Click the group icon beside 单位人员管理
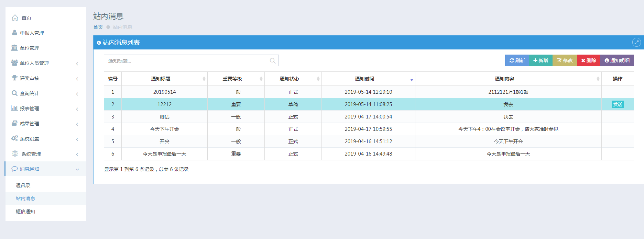Viewport: 644px width, 239px height. 14,63
